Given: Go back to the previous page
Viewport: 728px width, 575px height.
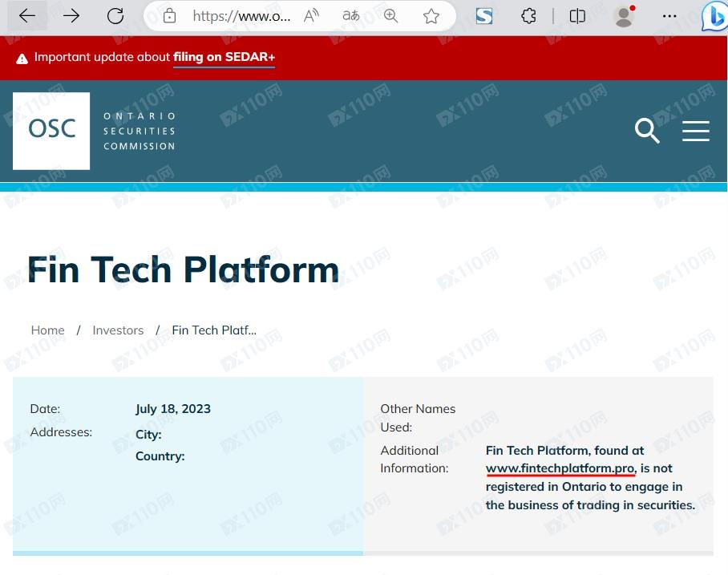Looking at the screenshot, I should pos(27,16).
